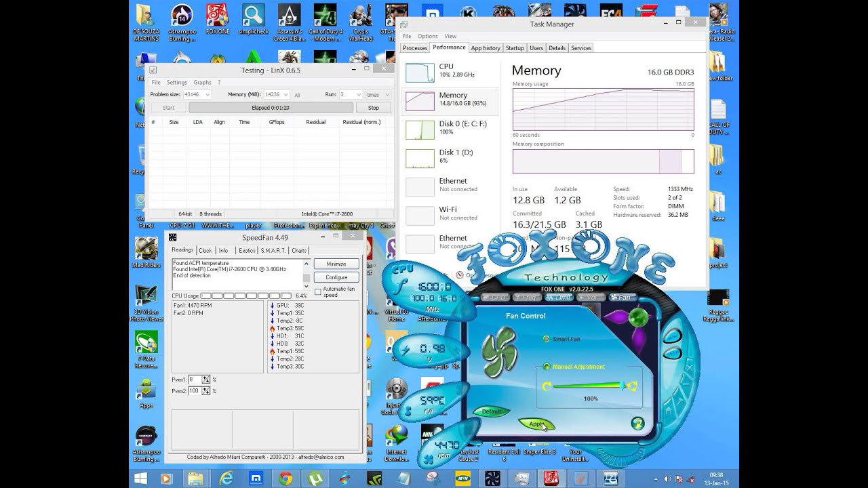The image size is (868, 488).
Task: Open Crysis WarHead desktop shortcut
Action: click(361, 22)
